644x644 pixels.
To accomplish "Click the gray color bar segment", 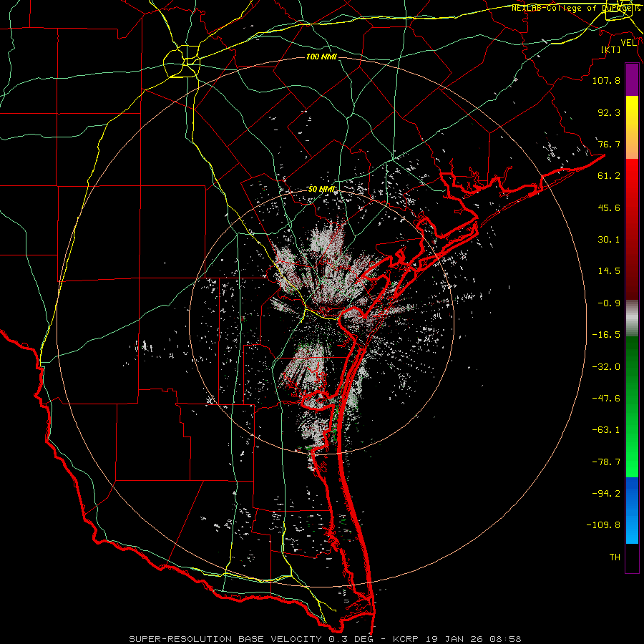I will pyautogui.click(x=632, y=318).
